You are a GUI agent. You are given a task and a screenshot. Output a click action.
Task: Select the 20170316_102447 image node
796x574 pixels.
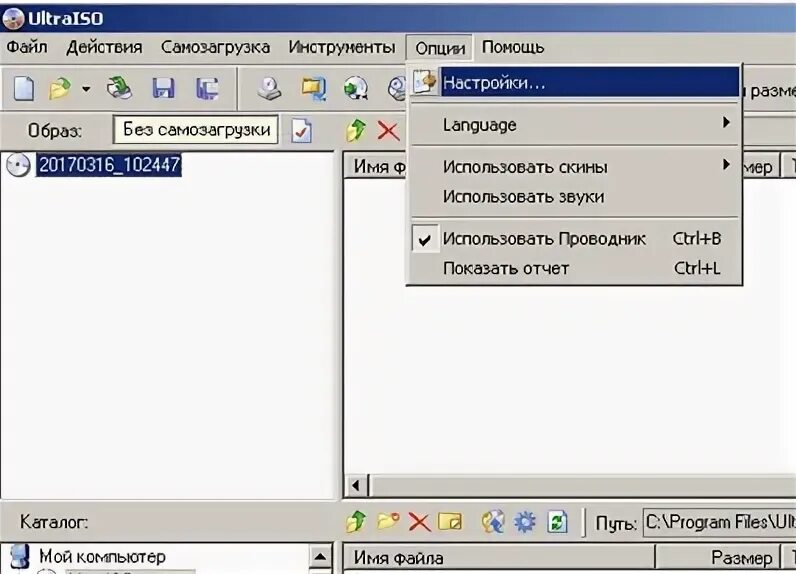pos(109,165)
